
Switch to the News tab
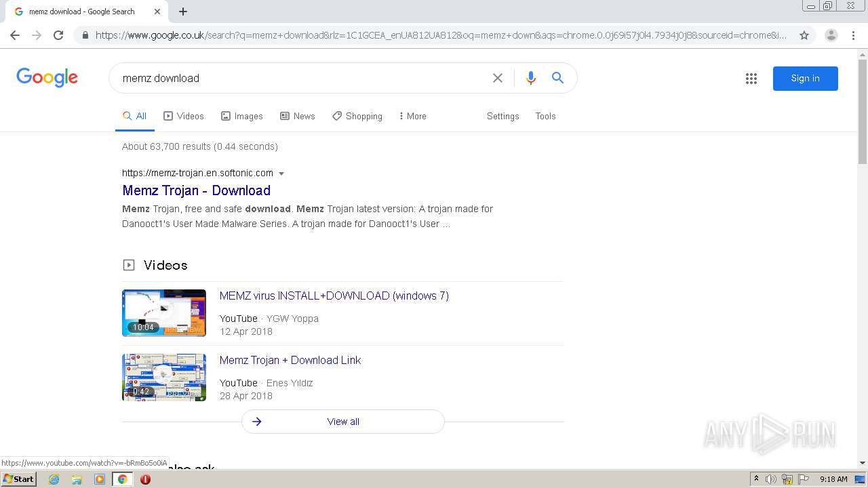click(x=298, y=116)
